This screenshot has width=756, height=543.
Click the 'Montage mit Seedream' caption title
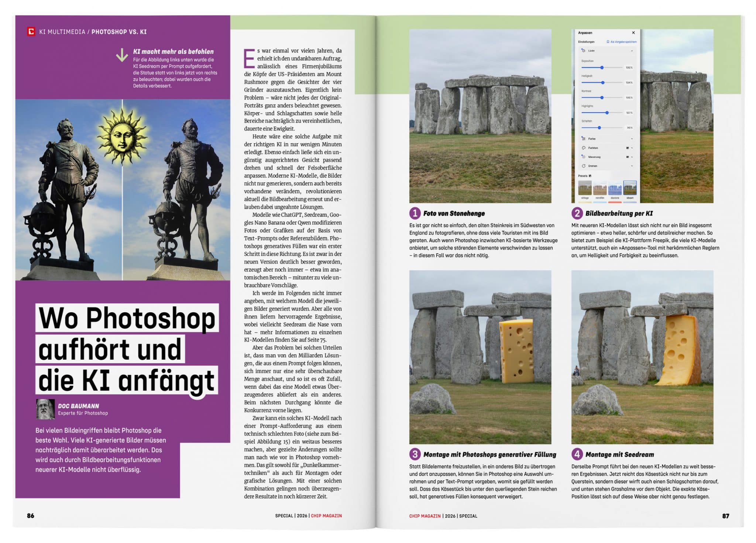click(x=620, y=454)
